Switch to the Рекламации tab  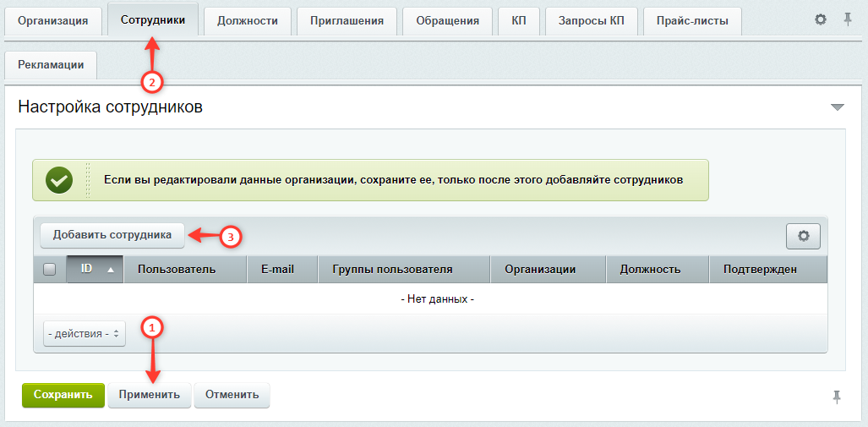click(51, 65)
